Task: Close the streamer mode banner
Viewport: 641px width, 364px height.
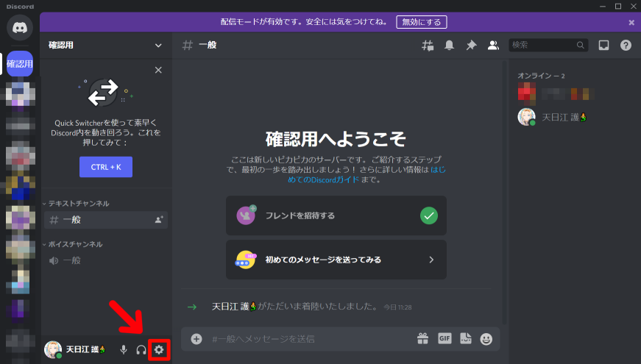Action: (x=631, y=23)
